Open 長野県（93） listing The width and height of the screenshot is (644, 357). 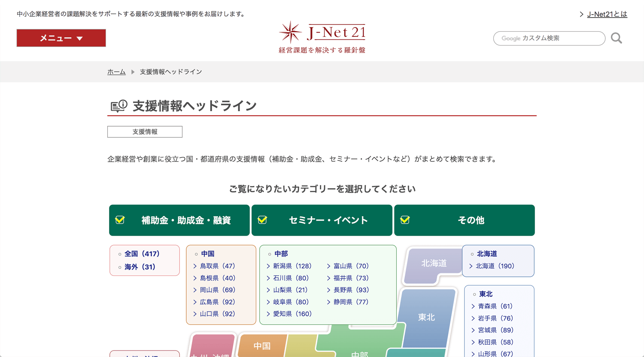351,290
